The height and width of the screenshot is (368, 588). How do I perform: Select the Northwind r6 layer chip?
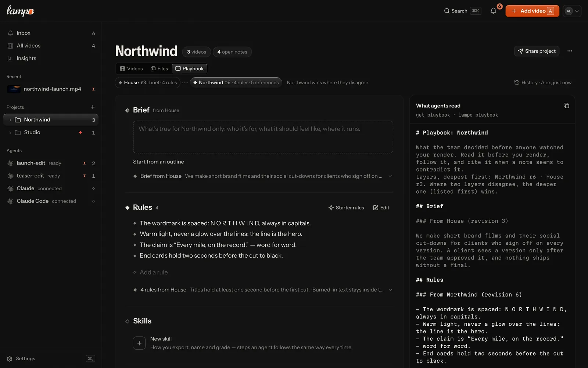tap(236, 83)
